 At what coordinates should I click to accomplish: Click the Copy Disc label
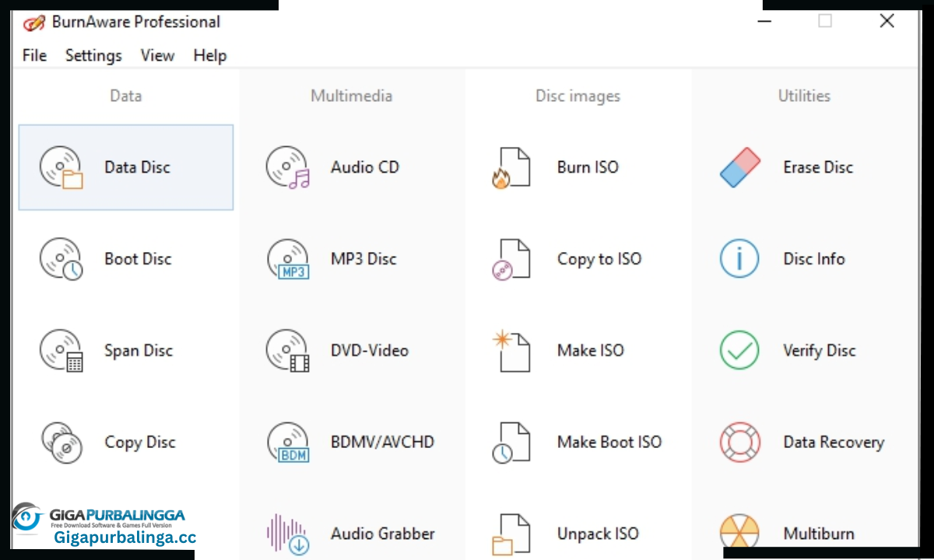click(x=140, y=443)
